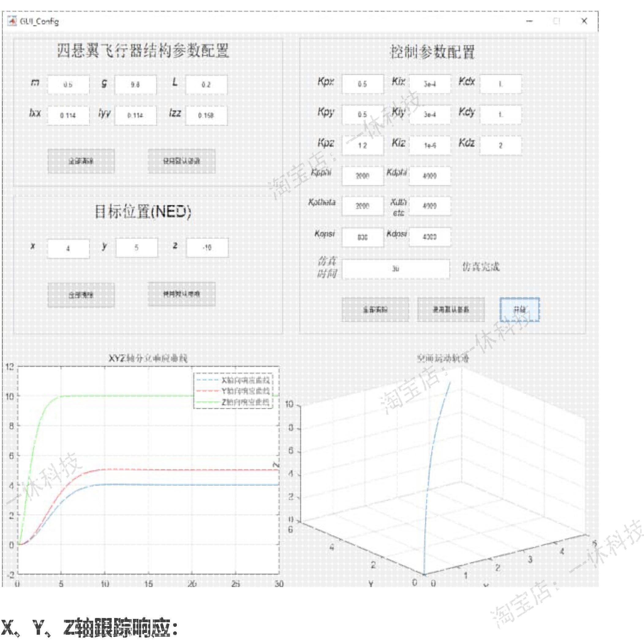The width and height of the screenshot is (644, 644).
Task: Click the gravity g input field
Action: (x=135, y=85)
